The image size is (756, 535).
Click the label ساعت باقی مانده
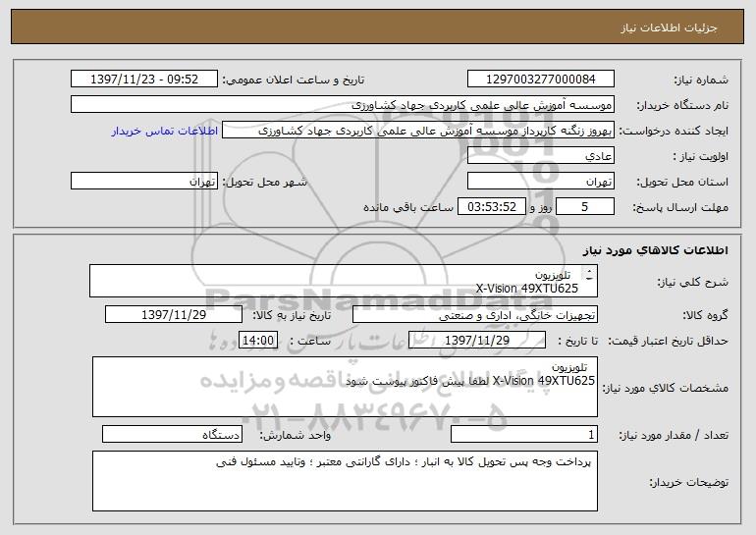click(x=408, y=207)
